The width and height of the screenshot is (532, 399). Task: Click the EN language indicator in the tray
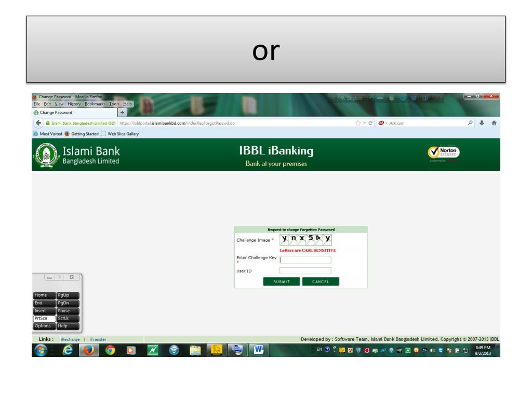tap(320, 349)
